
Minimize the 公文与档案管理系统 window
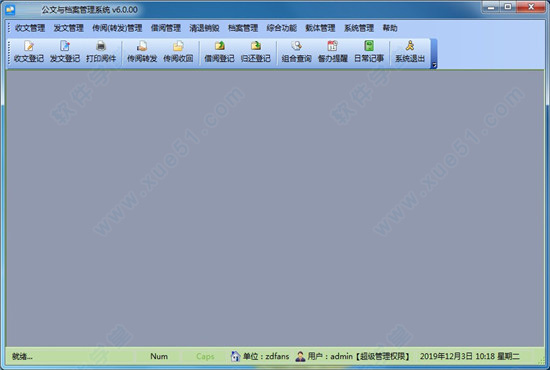pos(491,7)
